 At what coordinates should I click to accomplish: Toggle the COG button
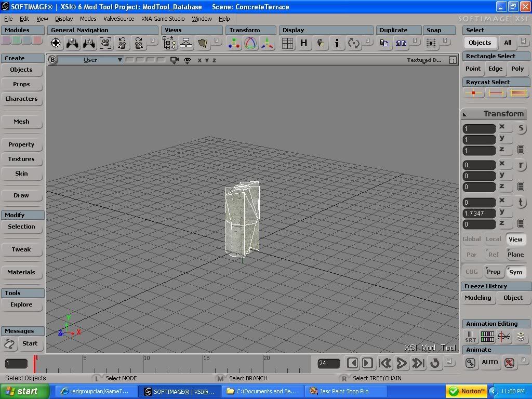click(x=472, y=272)
